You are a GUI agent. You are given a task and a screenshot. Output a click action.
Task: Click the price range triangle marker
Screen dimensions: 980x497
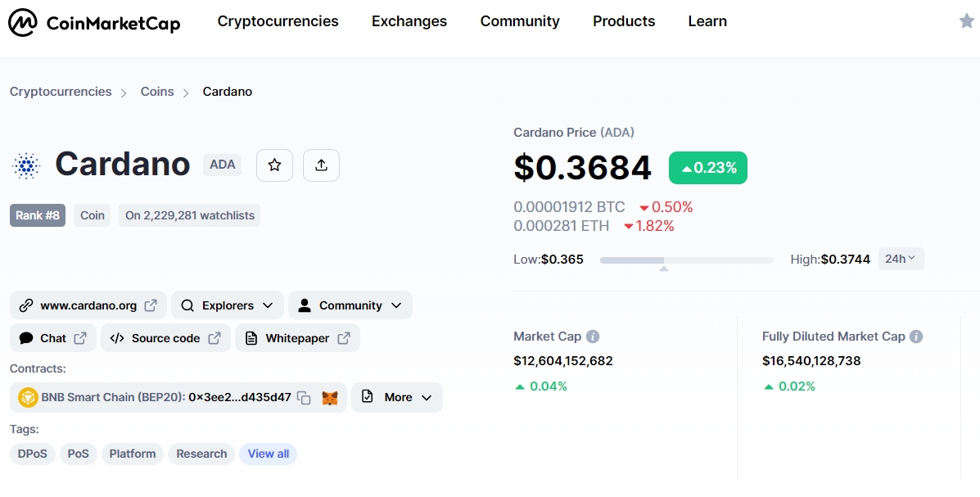664,269
